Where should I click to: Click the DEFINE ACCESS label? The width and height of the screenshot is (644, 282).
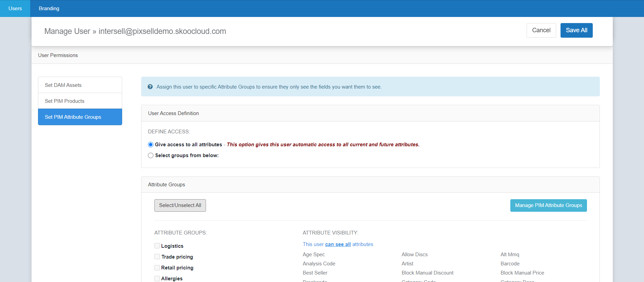pyautogui.click(x=169, y=132)
